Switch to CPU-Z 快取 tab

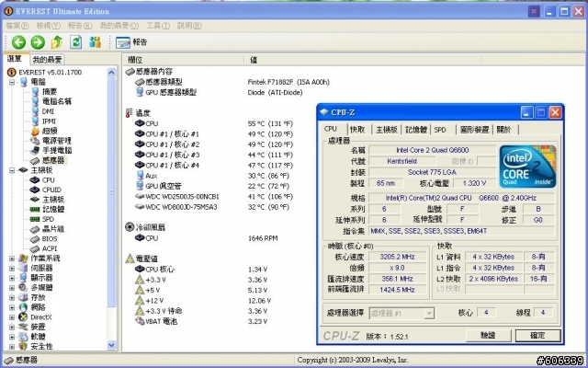(x=357, y=130)
